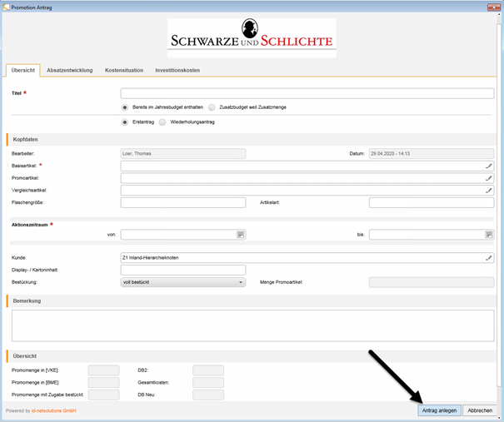Open the calendar picker for 'bis' date

pos(489,235)
